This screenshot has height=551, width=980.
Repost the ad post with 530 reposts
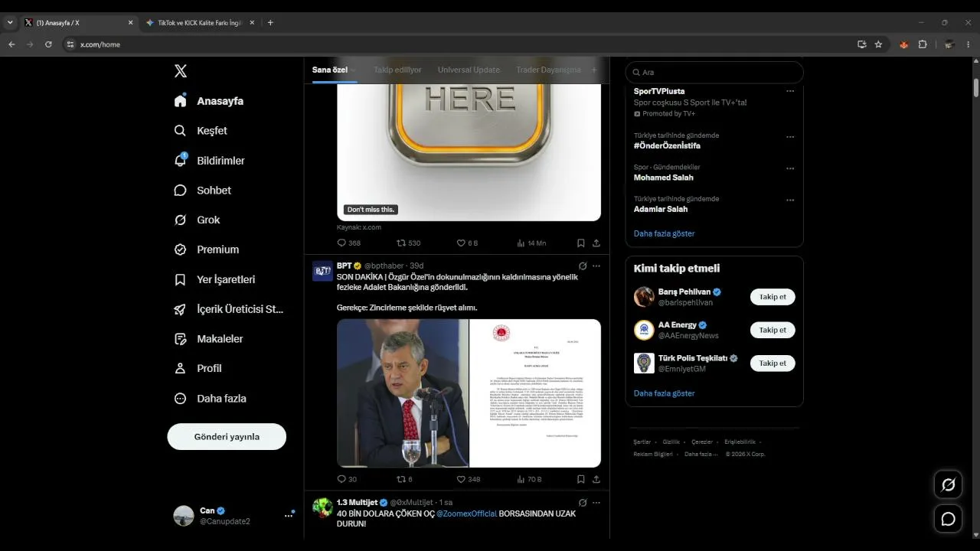pyautogui.click(x=408, y=243)
